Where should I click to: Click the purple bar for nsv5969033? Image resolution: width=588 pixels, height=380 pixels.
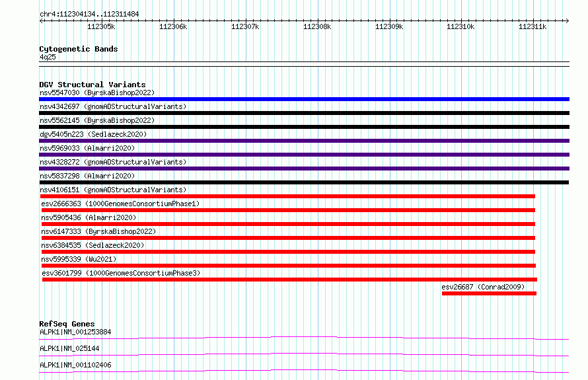[x=304, y=155]
